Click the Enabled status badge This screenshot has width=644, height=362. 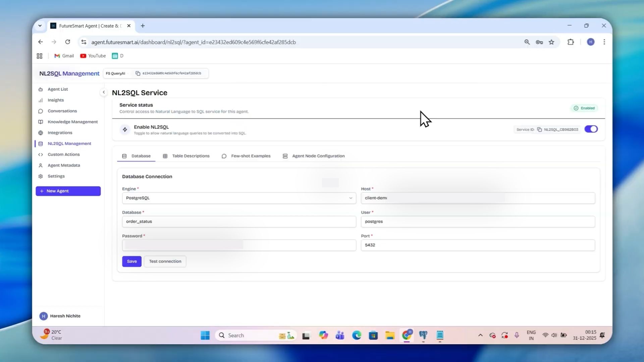[x=585, y=108]
